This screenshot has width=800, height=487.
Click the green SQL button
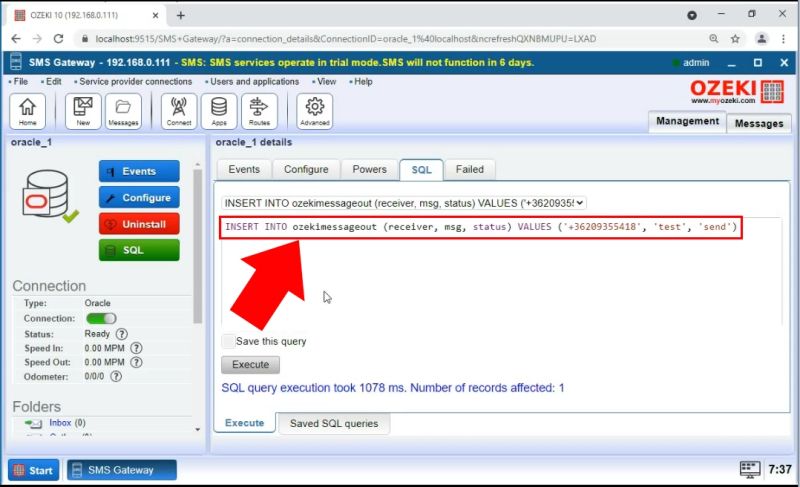tap(139, 250)
